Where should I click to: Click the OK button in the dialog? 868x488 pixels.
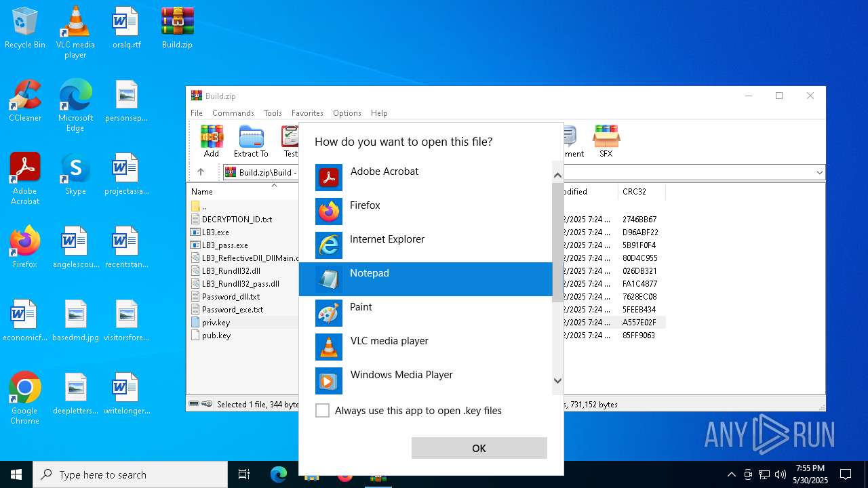pos(479,448)
